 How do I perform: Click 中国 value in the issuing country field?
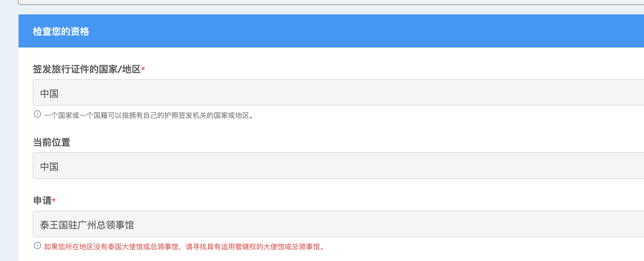point(50,94)
